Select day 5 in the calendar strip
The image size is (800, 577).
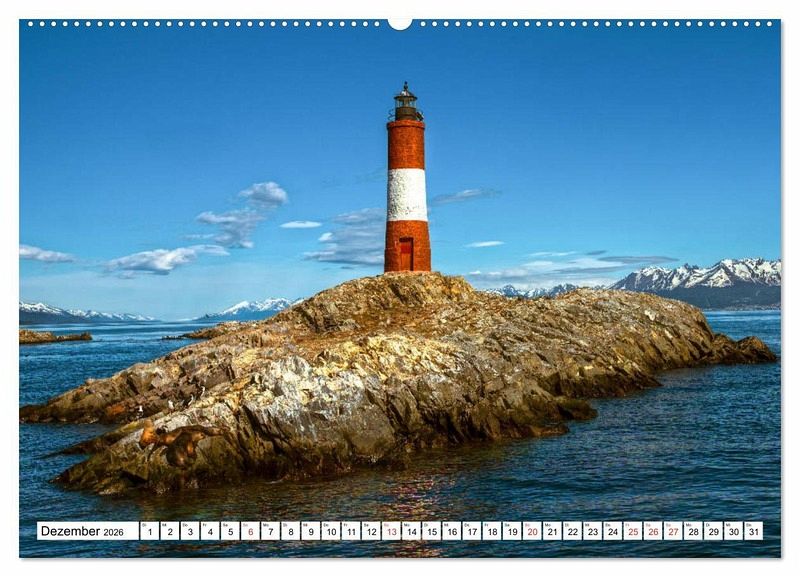[x=230, y=531]
